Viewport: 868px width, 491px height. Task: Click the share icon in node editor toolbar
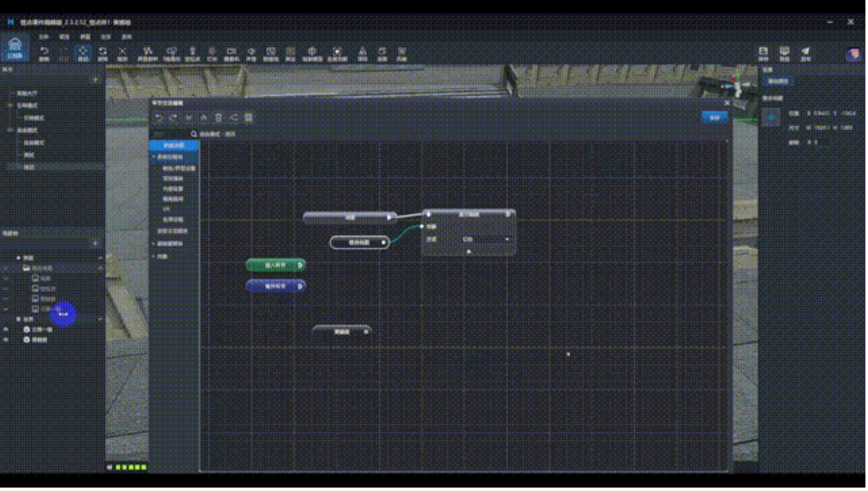pyautogui.click(x=233, y=118)
